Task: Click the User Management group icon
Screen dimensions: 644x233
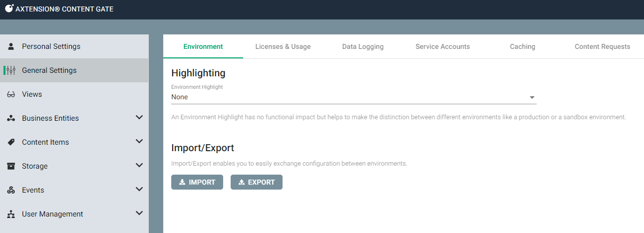Action: [x=11, y=214]
